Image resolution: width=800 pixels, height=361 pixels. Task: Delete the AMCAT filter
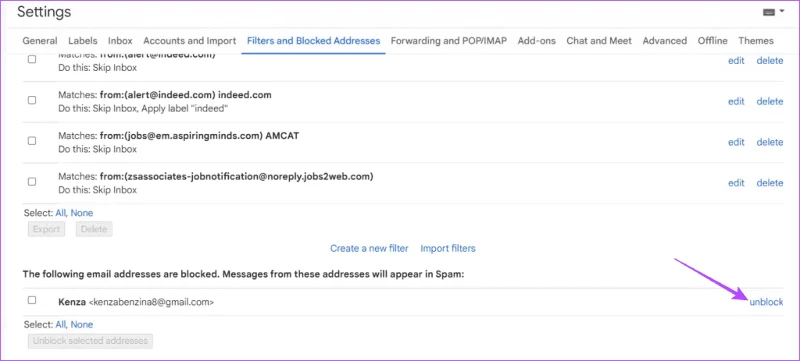pos(770,142)
